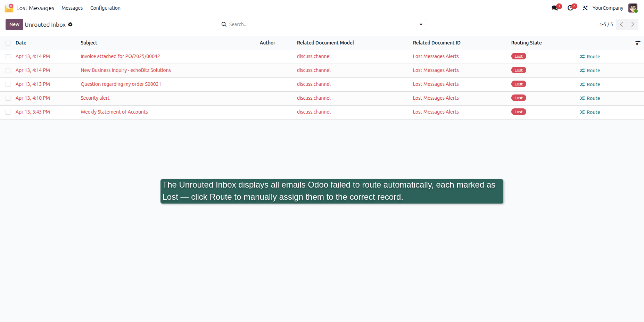Image resolution: width=644 pixels, height=322 pixels.
Task: Click discuss.channel in the Security alert row
Action: coord(314,98)
